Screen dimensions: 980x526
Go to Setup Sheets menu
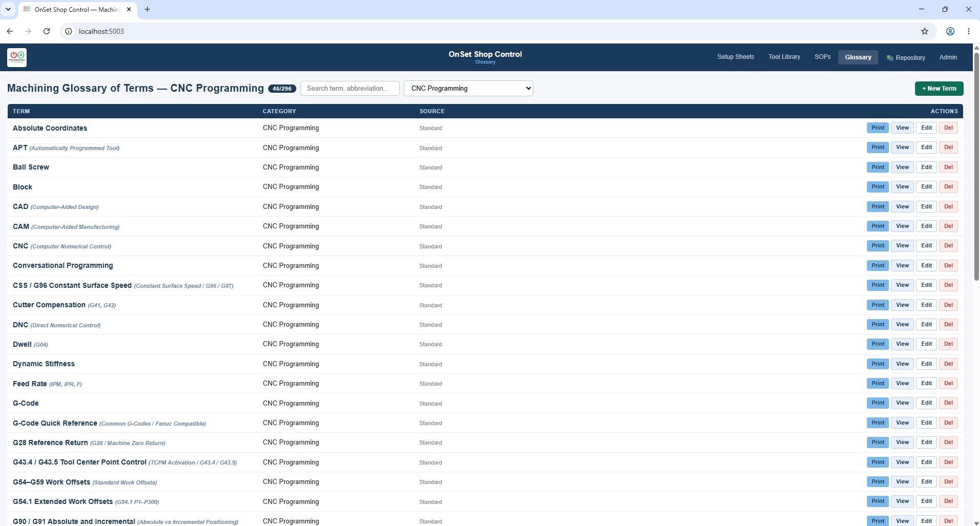tap(735, 57)
